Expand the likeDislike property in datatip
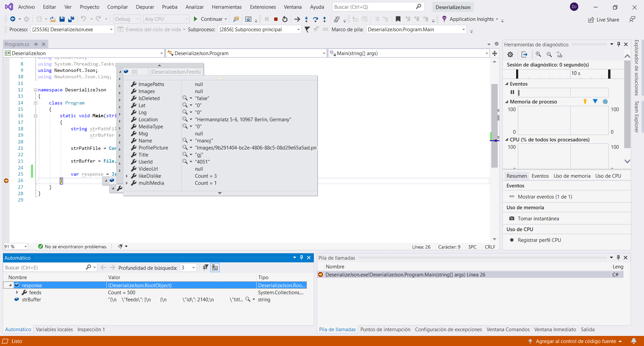 (127, 176)
